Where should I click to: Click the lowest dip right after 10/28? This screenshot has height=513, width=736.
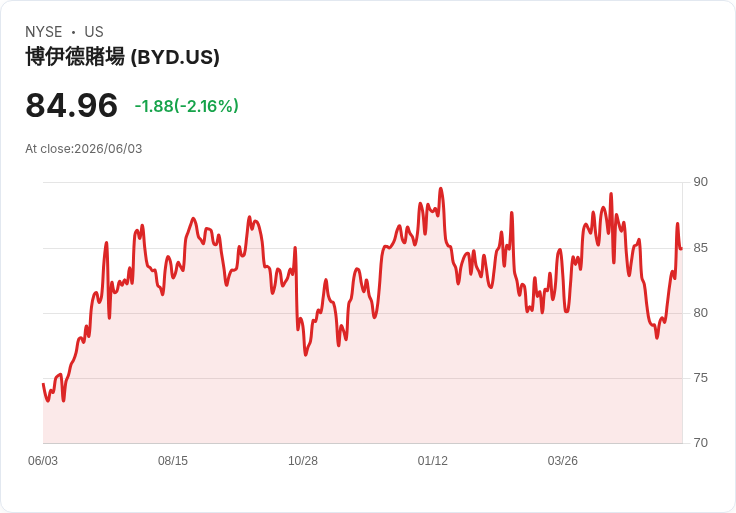point(306,355)
